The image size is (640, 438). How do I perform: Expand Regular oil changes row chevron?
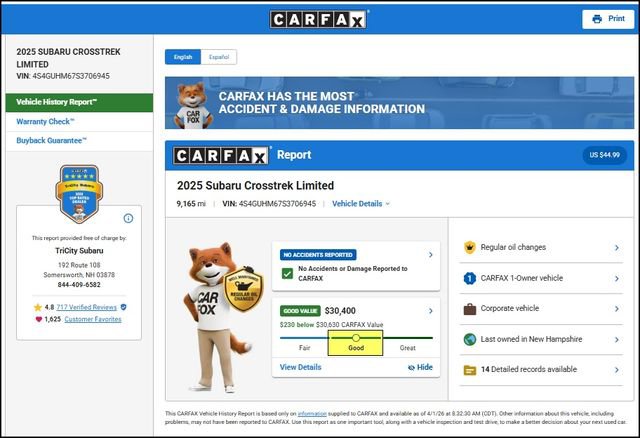coord(617,248)
